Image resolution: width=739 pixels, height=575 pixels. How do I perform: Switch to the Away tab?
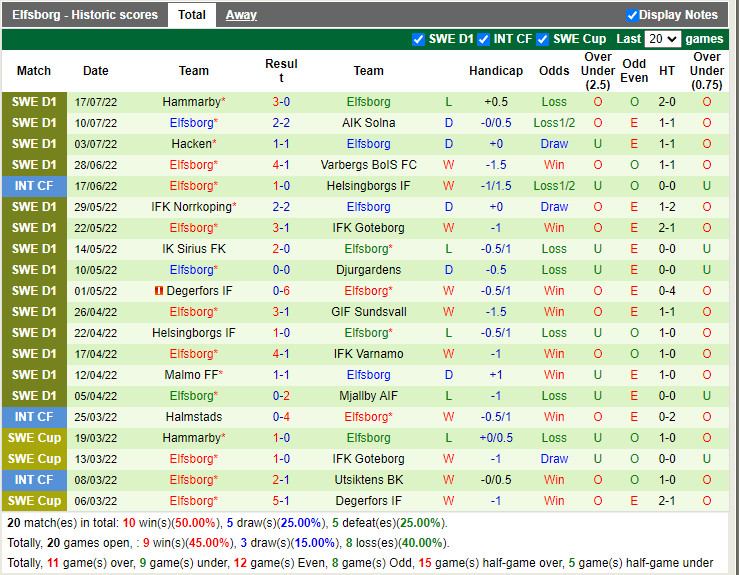(x=240, y=15)
